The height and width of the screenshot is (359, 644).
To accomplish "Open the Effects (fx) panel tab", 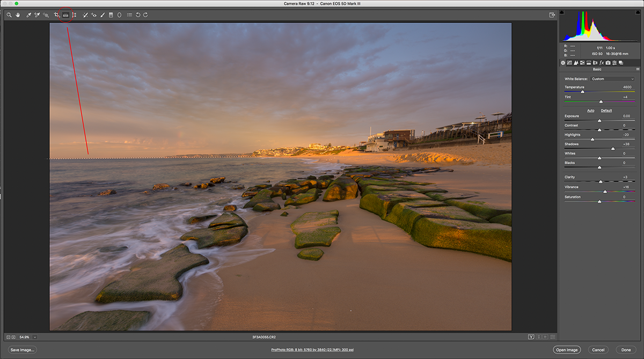I will pyautogui.click(x=602, y=63).
